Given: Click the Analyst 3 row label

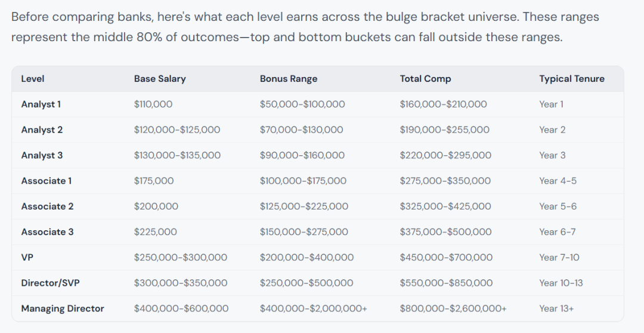Looking at the screenshot, I should 42,155.
